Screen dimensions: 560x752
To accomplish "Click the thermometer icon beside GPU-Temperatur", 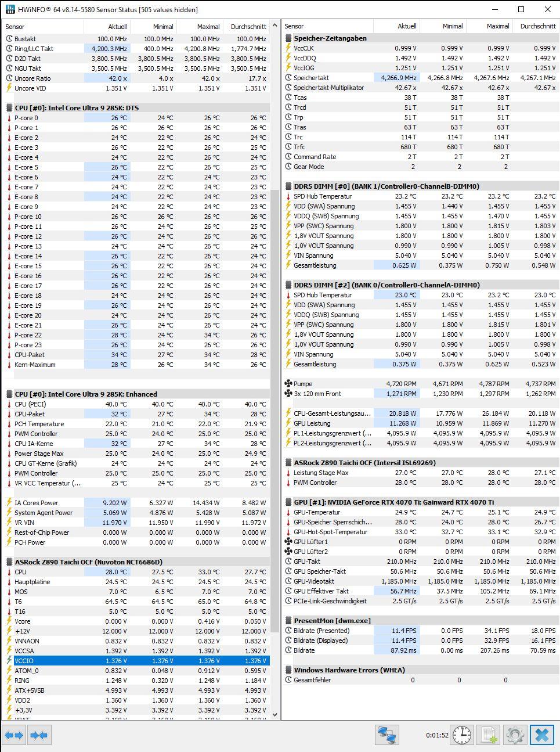I will tap(288, 512).
